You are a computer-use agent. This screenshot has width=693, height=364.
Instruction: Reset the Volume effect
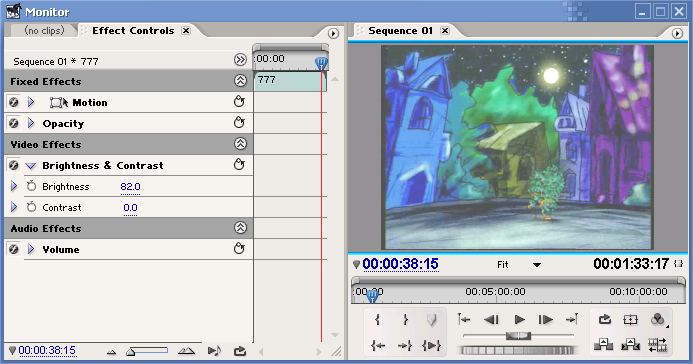point(239,248)
